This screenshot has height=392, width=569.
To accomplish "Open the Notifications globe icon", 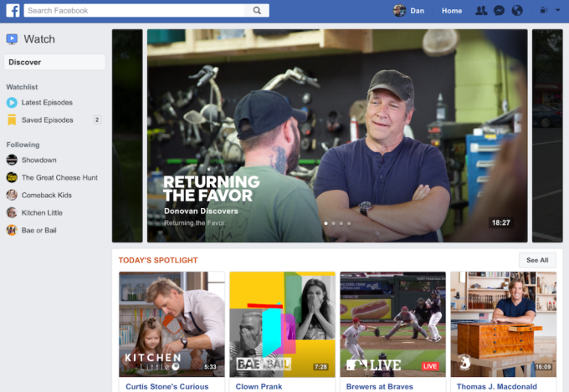I will click(x=517, y=11).
